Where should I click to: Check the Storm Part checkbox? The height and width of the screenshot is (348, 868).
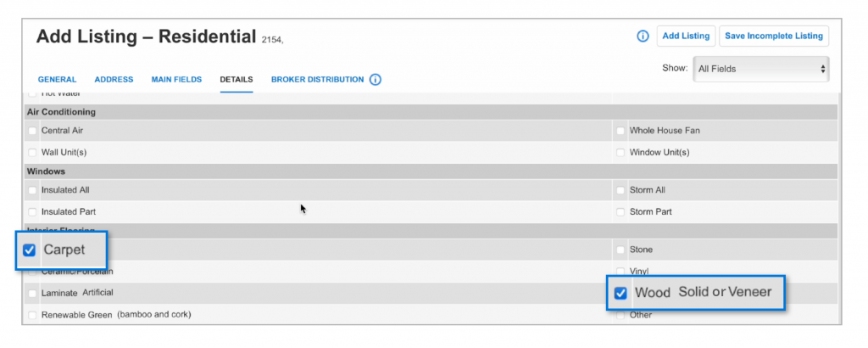620,211
